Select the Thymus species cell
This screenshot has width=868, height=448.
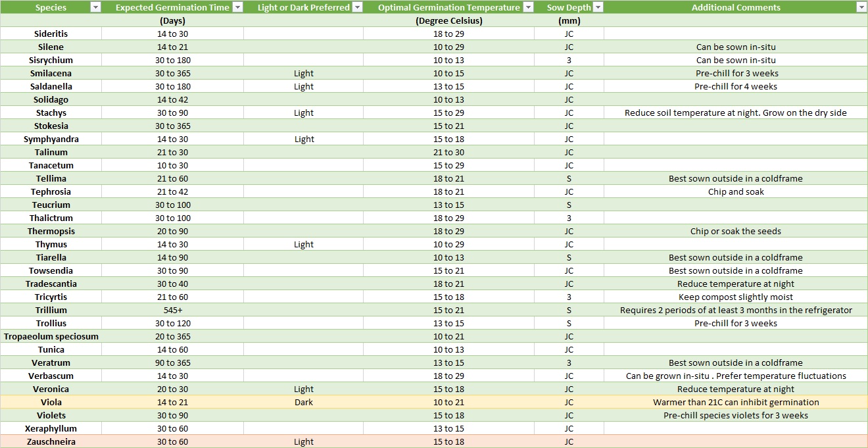click(51, 244)
